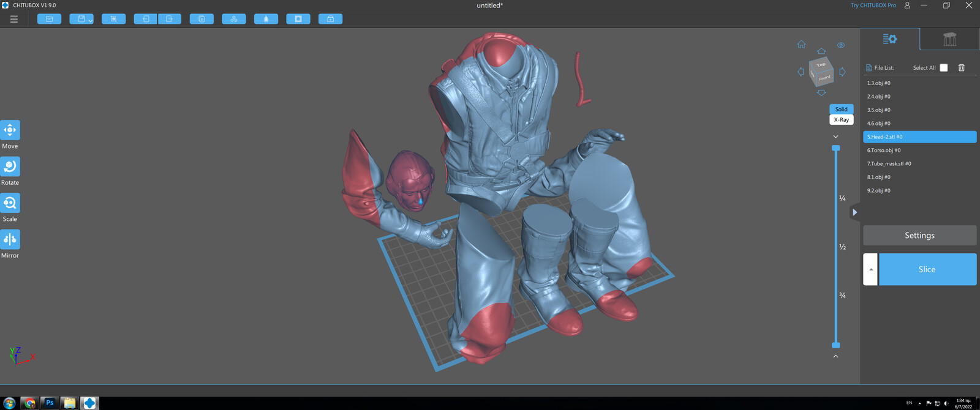Viewport: 980px width, 410px height.
Task: Click the undo toolbar icon
Action: (x=146, y=19)
